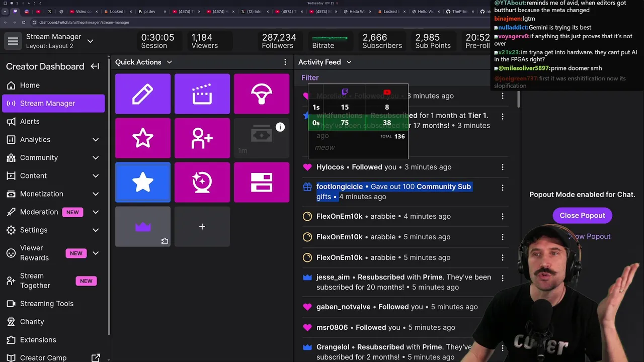Click the Extensions puzzle icon
This screenshot has width=644, height=362.
tap(11, 339)
